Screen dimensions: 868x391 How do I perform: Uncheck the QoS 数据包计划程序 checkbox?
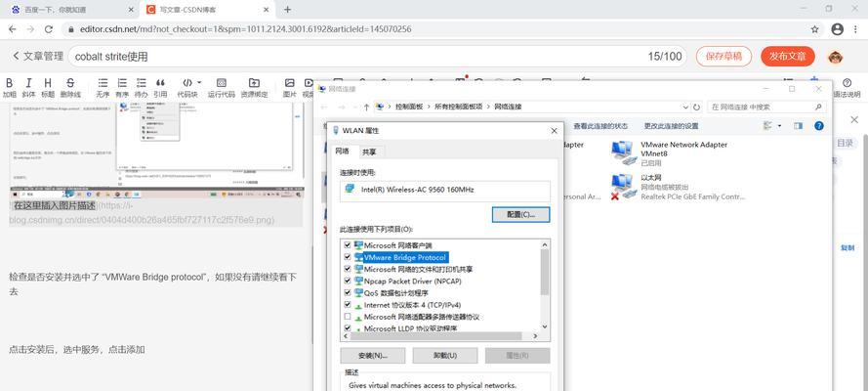(x=348, y=293)
